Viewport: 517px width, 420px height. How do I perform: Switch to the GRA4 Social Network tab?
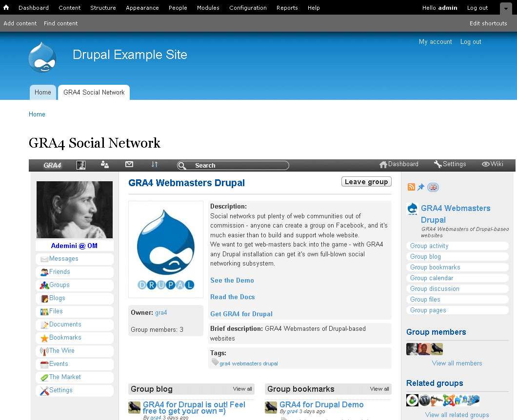pos(93,92)
